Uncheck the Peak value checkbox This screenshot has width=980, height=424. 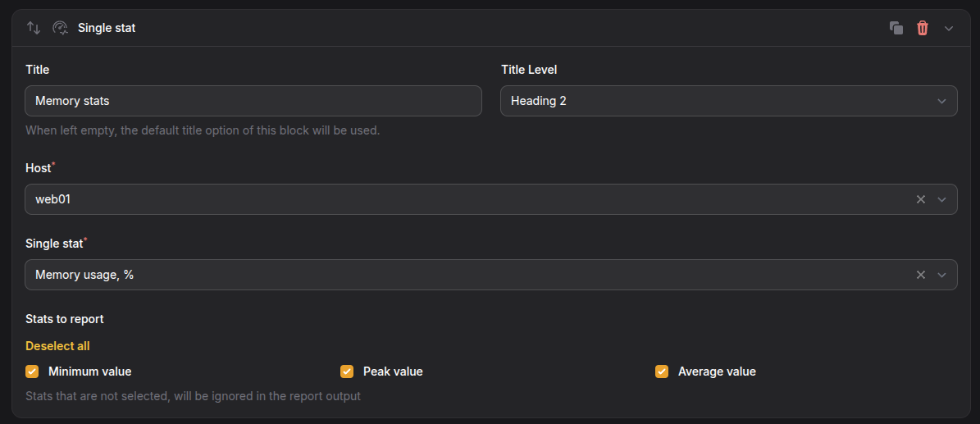point(347,372)
